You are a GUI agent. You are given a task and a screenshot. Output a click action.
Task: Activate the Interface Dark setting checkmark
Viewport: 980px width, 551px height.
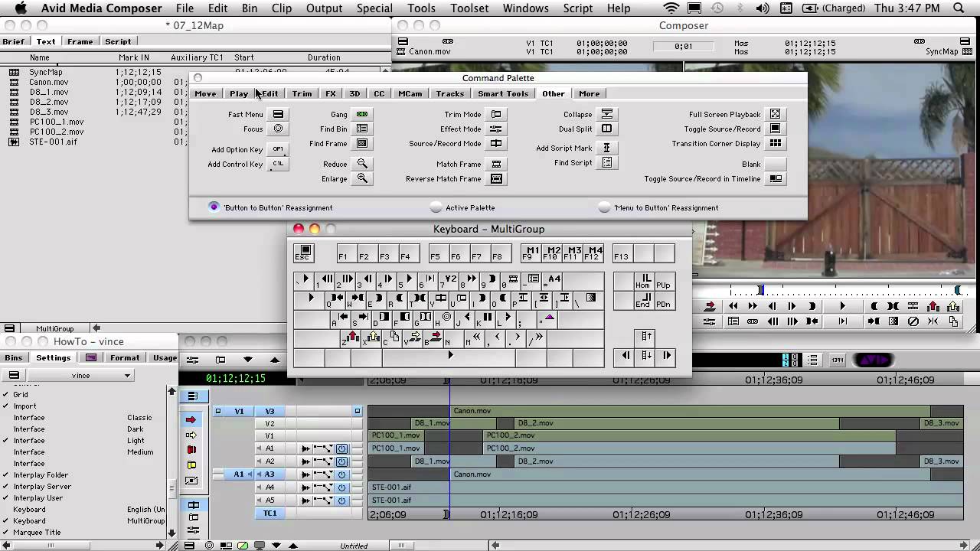coord(5,429)
